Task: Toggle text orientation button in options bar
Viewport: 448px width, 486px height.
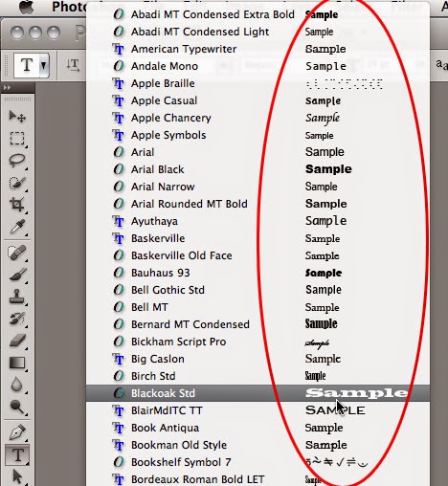Action: 73,65
